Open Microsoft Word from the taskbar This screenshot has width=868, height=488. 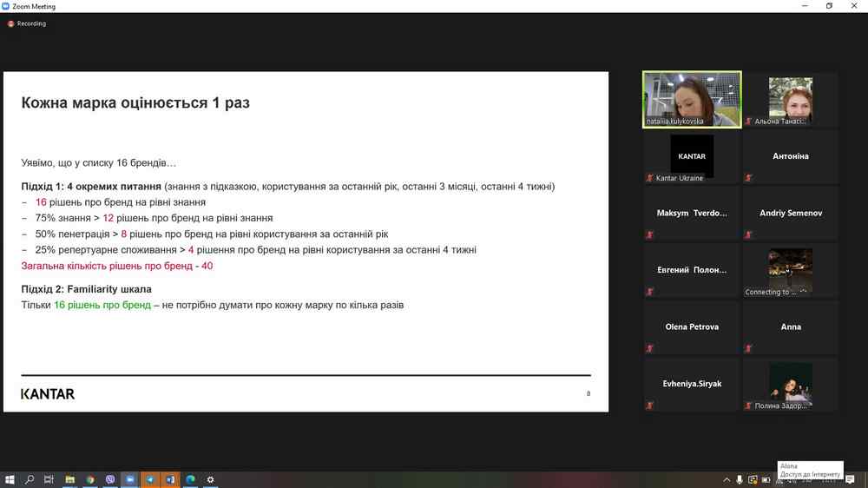(x=170, y=479)
